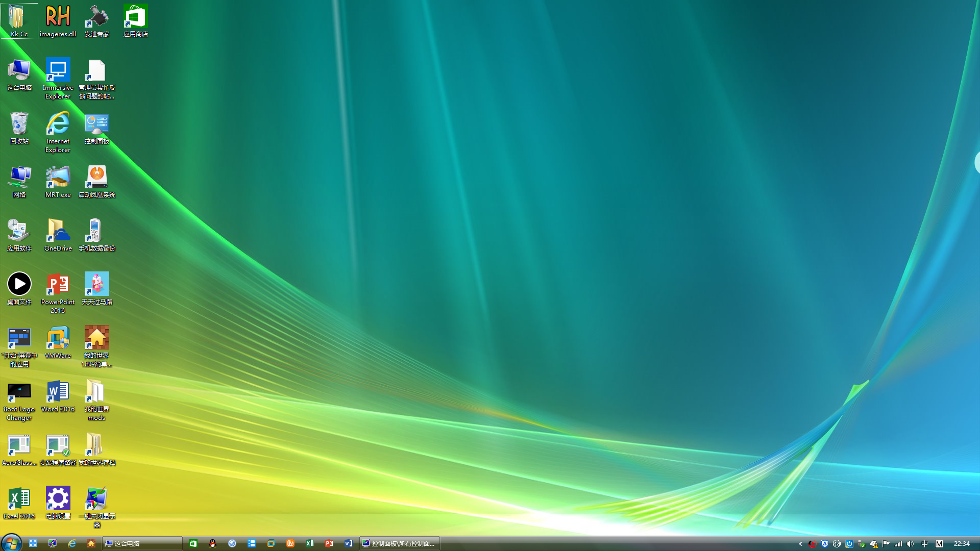The height and width of the screenshot is (551, 980).
Task: Select the Kk Cc folder icon
Action: pos(19,21)
